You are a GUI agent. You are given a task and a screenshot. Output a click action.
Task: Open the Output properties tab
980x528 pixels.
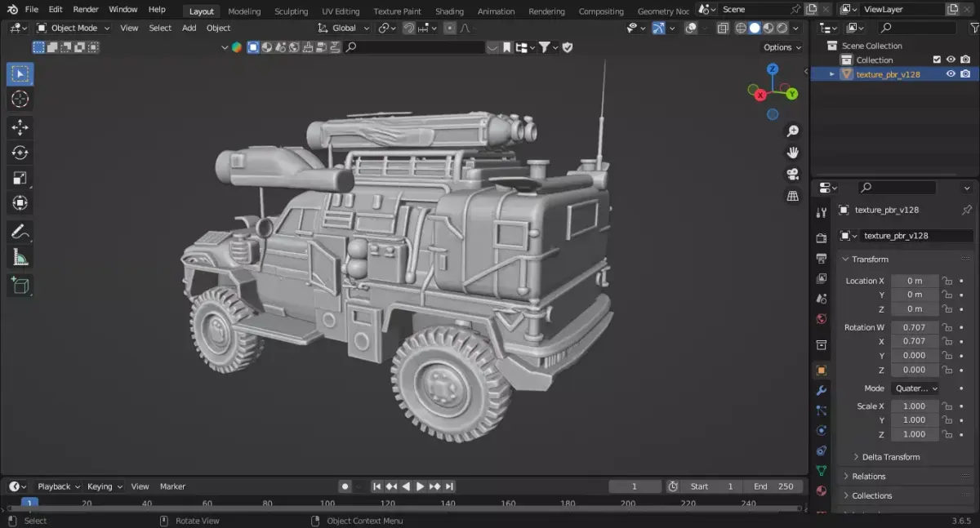(x=822, y=259)
